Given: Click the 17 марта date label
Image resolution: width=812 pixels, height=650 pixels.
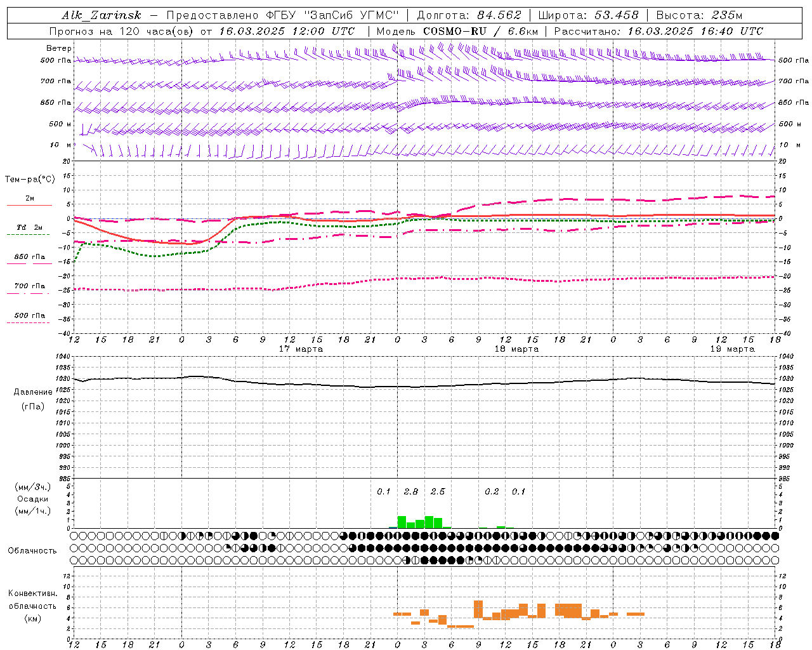Looking at the screenshot, I should (x=301, y=349).
